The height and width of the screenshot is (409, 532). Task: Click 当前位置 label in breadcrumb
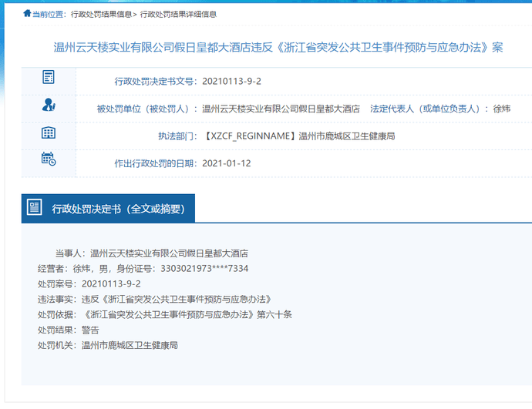point(48,14)
